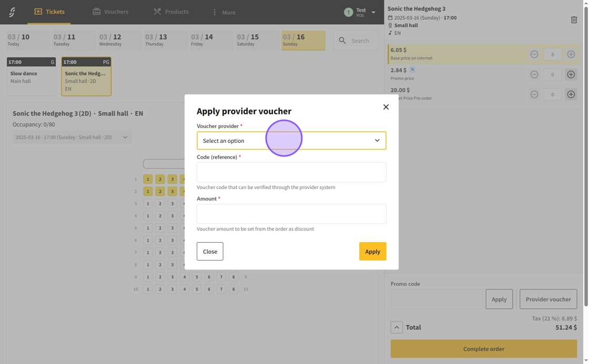This screenshot has height=364, width=589.
Task: Open the More menu
Action: [224, 12]
